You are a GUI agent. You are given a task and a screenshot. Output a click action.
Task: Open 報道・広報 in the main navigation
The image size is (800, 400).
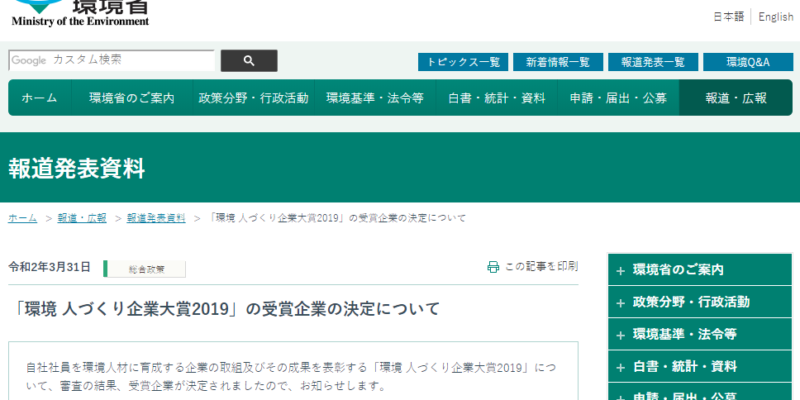[x=736, y=97]
